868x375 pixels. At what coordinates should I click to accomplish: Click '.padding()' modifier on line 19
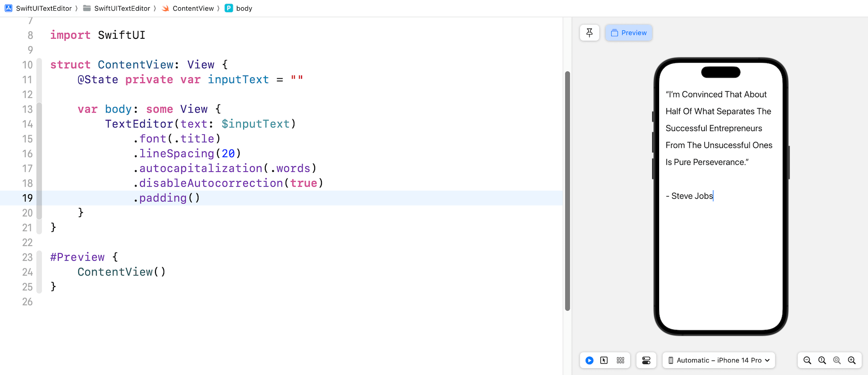(166, 198)
